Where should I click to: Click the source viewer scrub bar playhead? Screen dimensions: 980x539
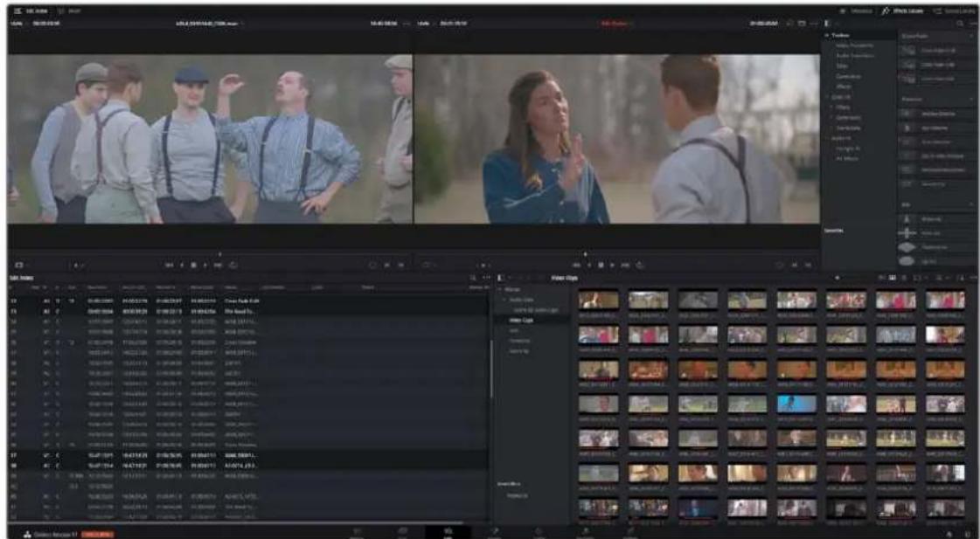coord(219,254)
